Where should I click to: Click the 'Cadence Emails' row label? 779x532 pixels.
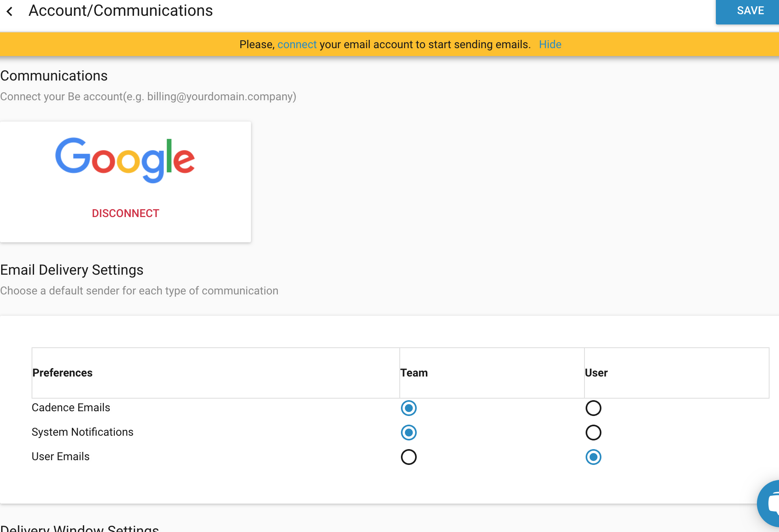[x=71, y=408]
